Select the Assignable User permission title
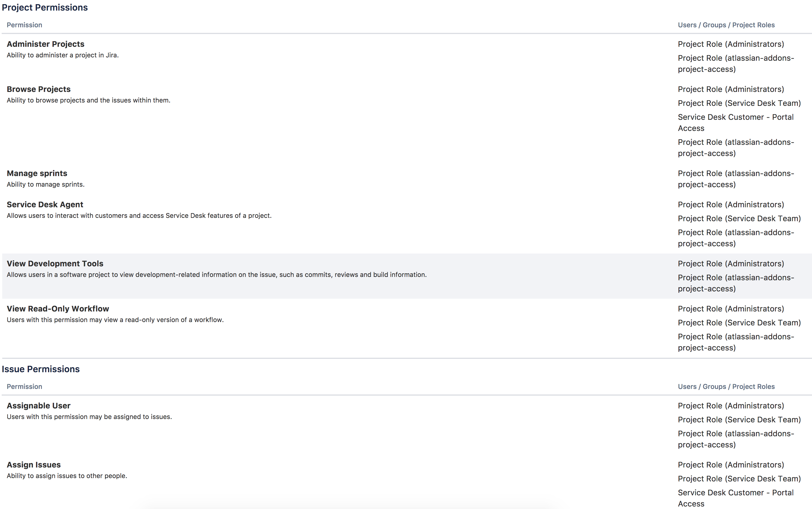Screen dimensions: 812x509 click(x=39, y=406)
